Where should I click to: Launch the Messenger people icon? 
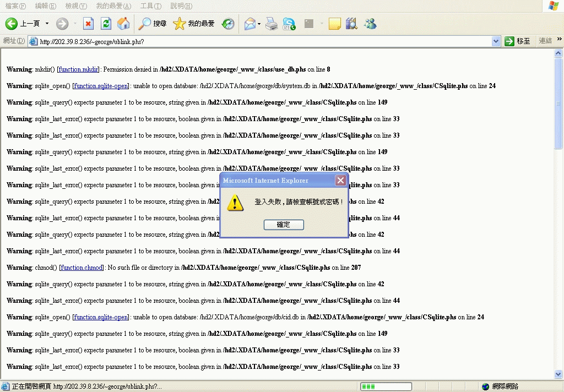370,24
